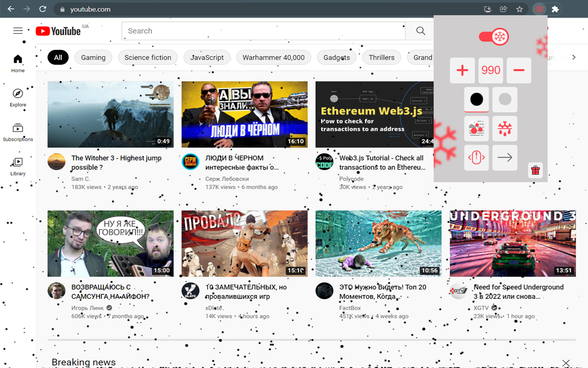Decrease snowflake count with the minus button
This screenshot has width=588, height=368.
[519, 70]
